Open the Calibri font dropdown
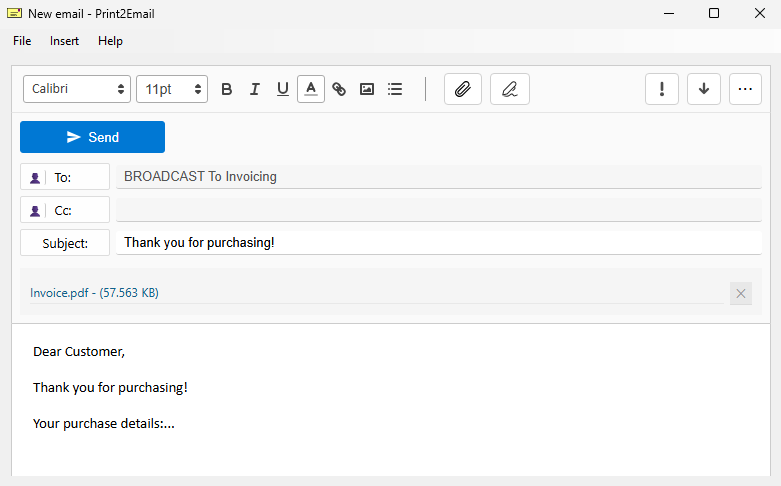 point(77,89)
